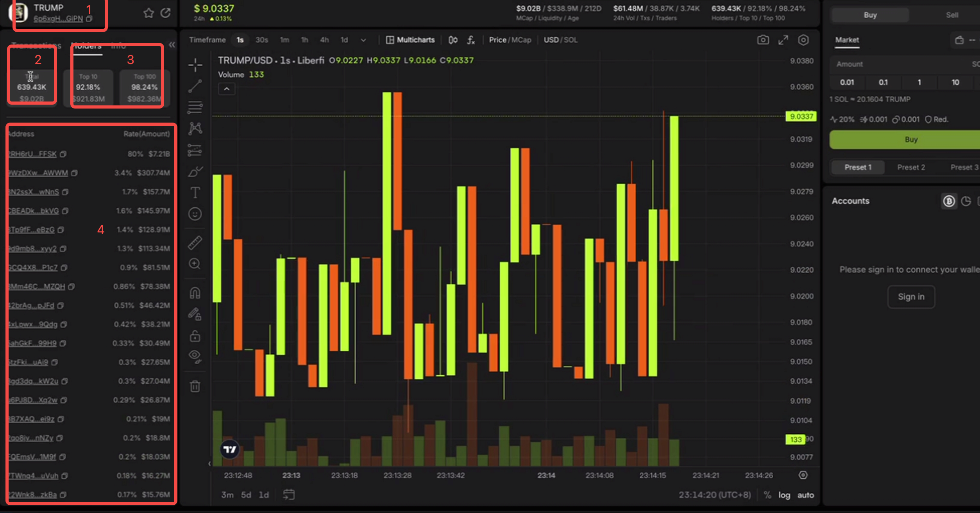Collapse the left holders panel
Image resolution: width=980 pixels, height=513 pixels.
[x=172, y=45]
